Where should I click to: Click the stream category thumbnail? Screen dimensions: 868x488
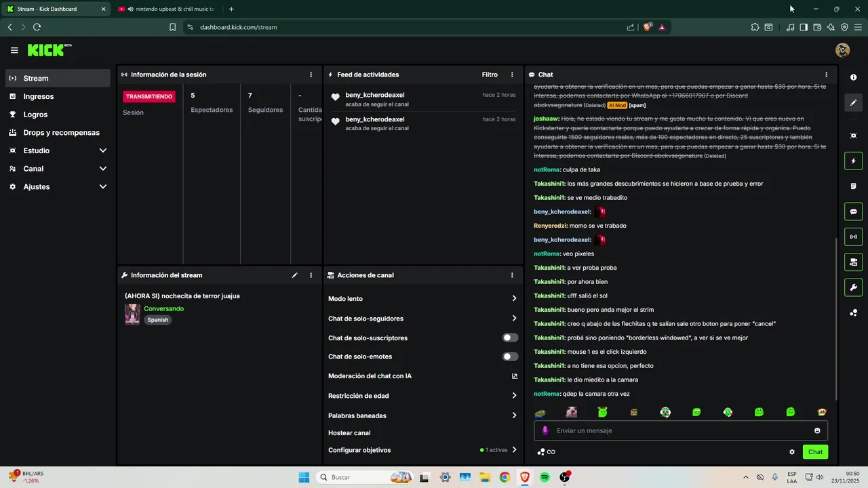(132, 314)
